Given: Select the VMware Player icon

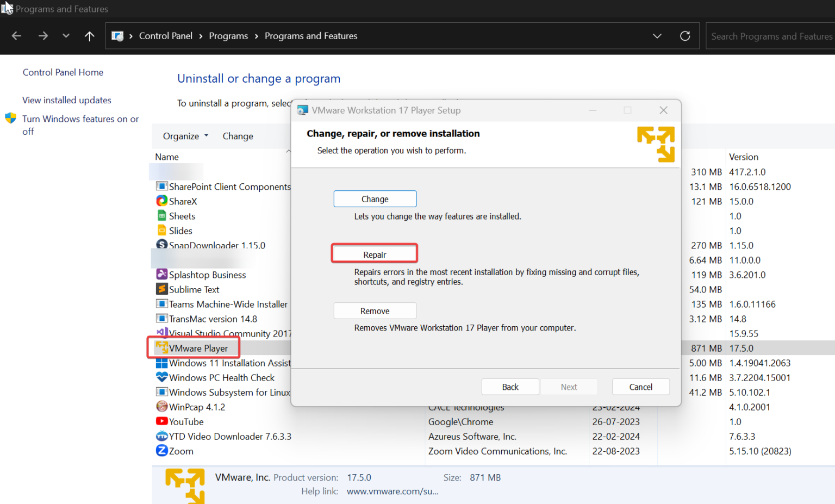Looking at the screenshot, I should point(161,348).
